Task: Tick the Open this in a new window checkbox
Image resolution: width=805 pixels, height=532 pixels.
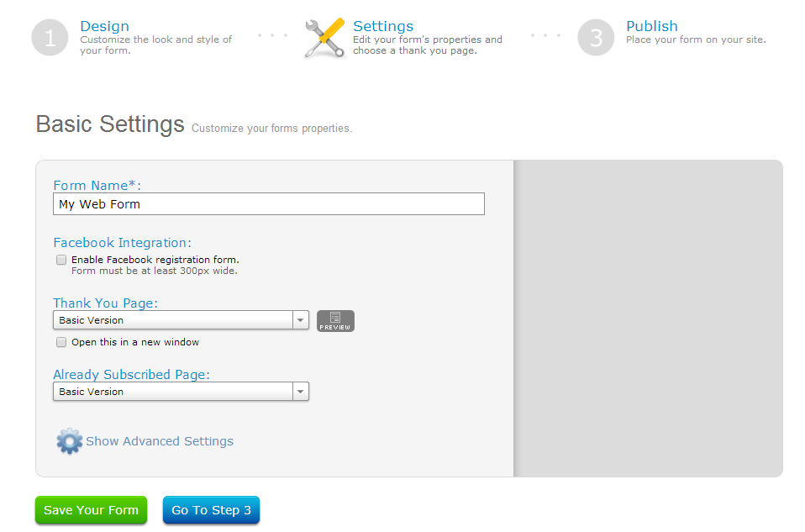Action: pos(61,342)
